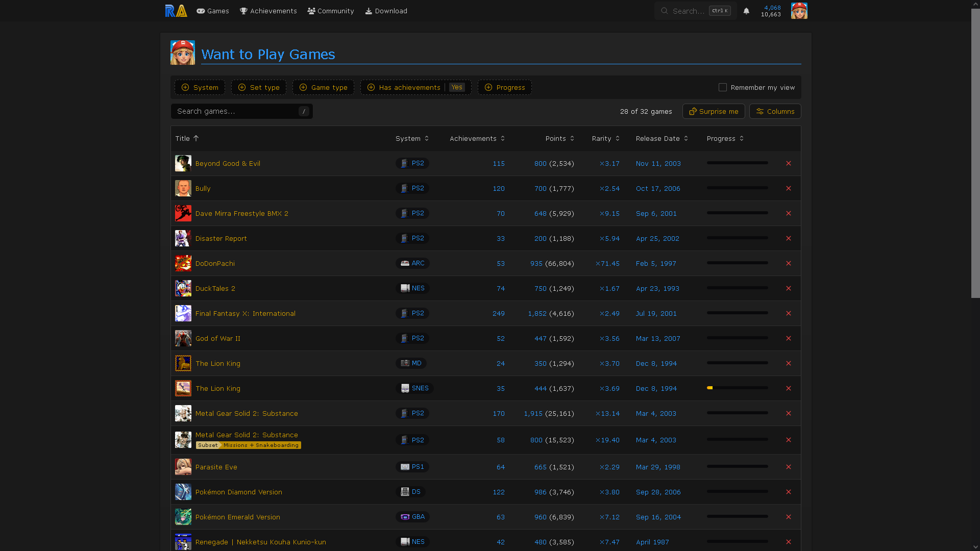This screenshot has width=980, height=551.
Task: Open the Achievements menu
Action: (x=268, y=11)
